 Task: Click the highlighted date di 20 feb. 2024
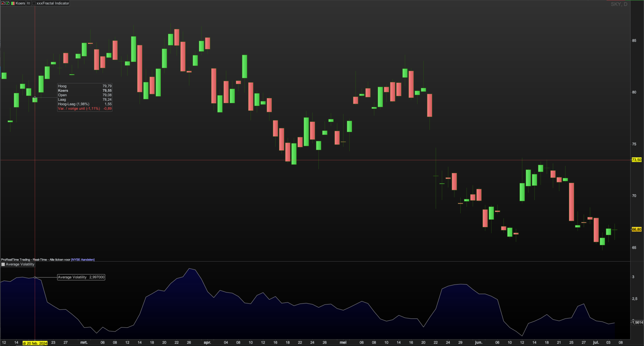pos(35,343)
